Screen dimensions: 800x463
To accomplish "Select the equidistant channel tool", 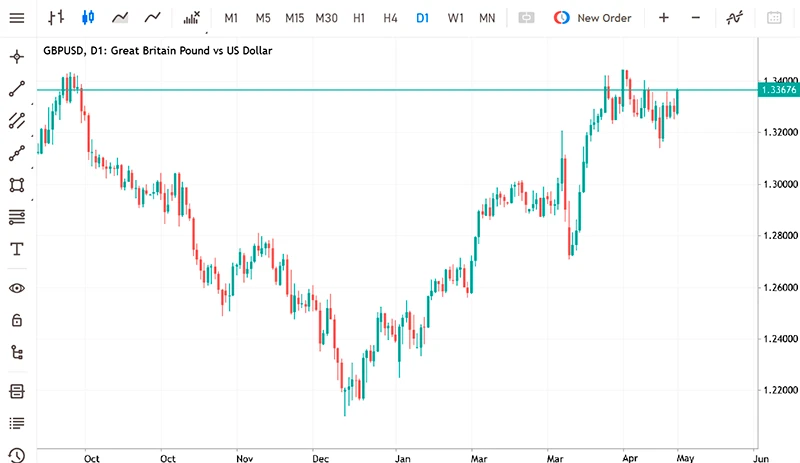I will coord(17,120).
